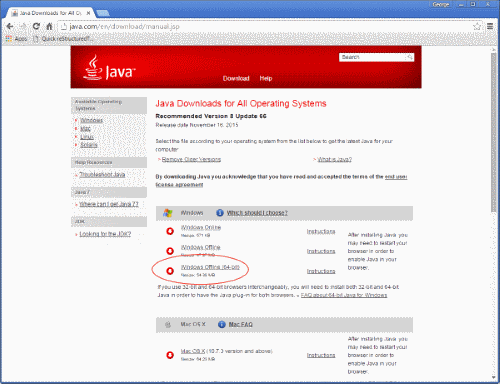Download Mac OS X installer link

[193, 351]
